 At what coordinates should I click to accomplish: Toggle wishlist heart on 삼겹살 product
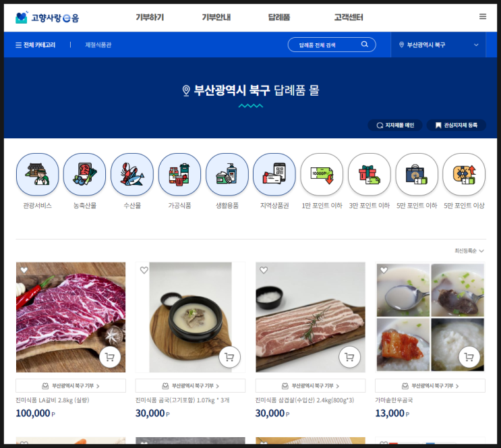click(264, 270)
